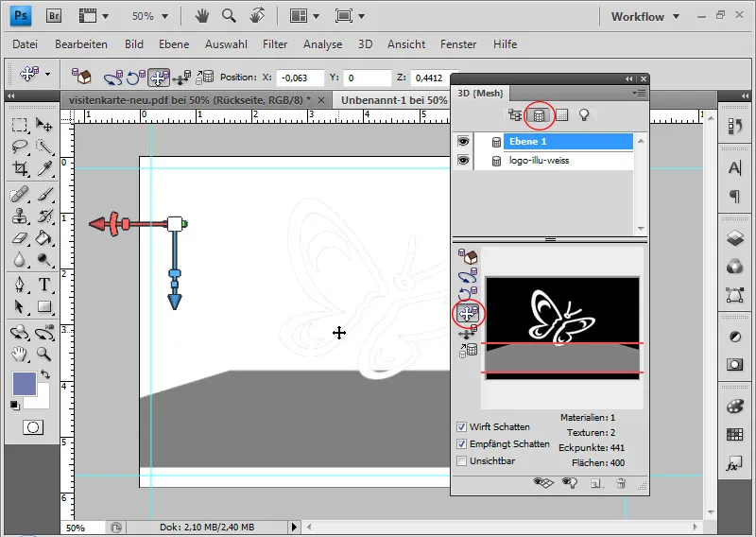Launch Adobe Bridge with the Br icon

click(x=54, y=16)
